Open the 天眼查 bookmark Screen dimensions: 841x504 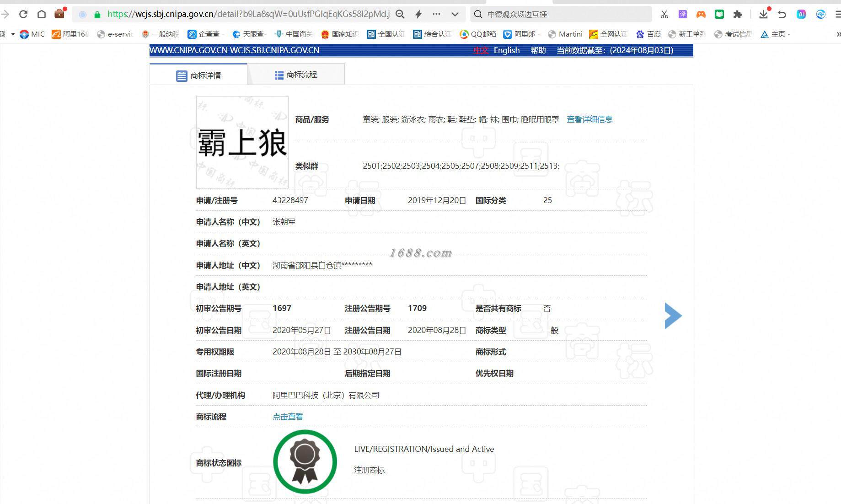pos(249,34)
